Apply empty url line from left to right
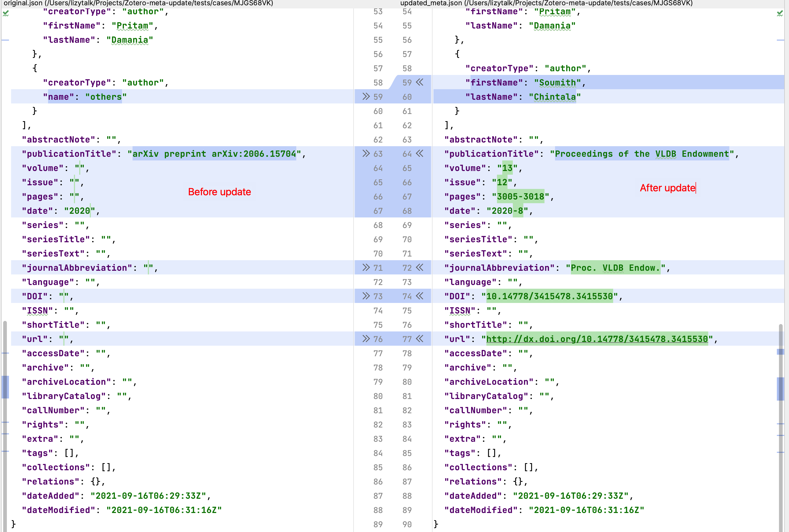The image size is (789, 532). 366,339
